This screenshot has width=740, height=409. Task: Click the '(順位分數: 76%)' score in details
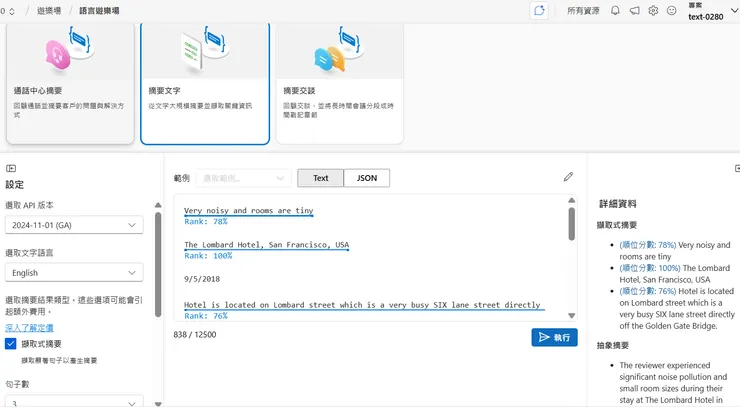(x=648, y=291)
